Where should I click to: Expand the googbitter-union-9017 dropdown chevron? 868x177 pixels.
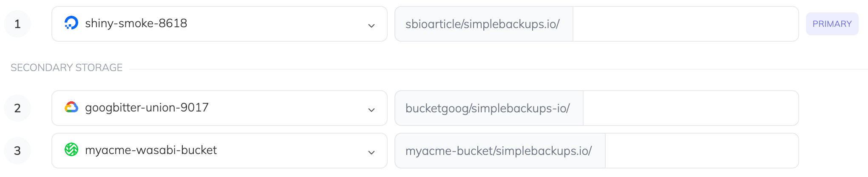point(371,110)
